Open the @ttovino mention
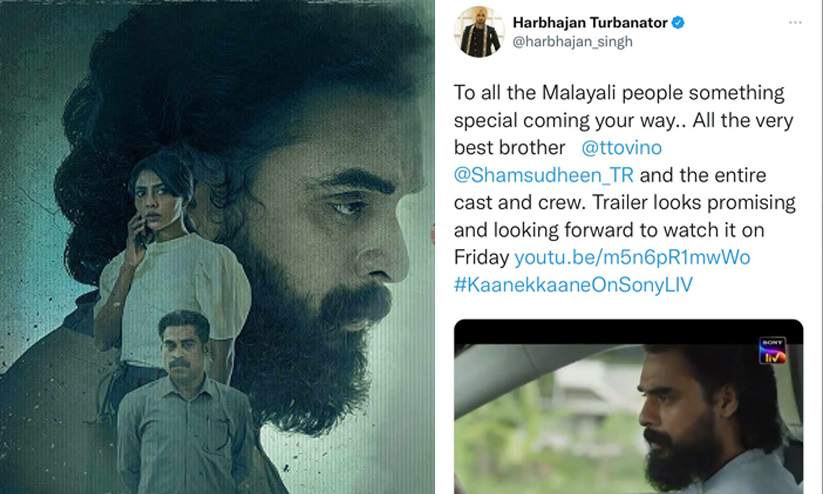The height and width of the screenshot is (494, 823). pos(621,148)
